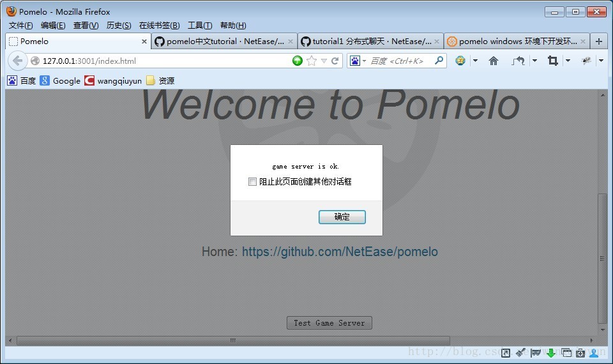Open the 帮助(H) menu
Image resolution: width=613 pixels, height=364 pixels.
233,26
